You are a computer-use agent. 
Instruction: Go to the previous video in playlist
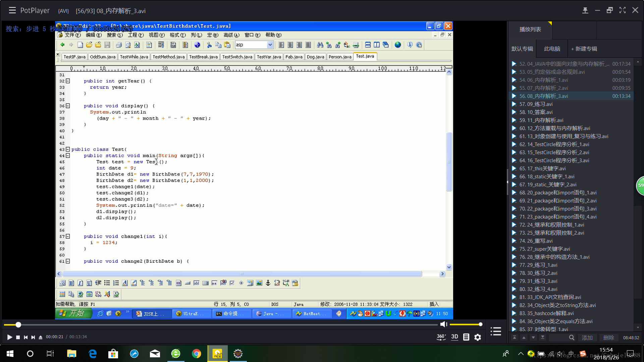[x=25, y=337]
